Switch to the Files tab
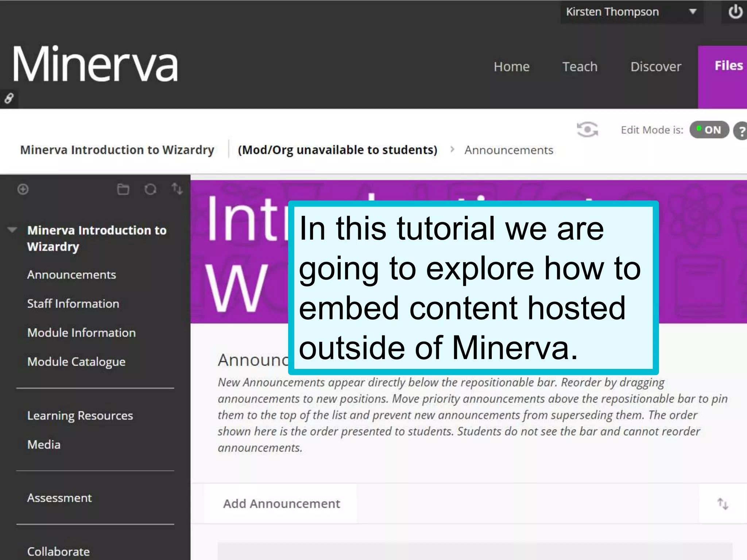The height and width of the screenshot is (560, 747). coord(728,66)
